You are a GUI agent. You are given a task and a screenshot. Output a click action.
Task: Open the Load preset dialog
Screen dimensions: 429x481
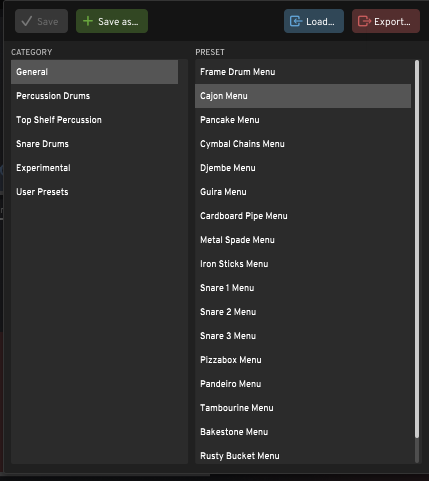(x=314, y=21)
